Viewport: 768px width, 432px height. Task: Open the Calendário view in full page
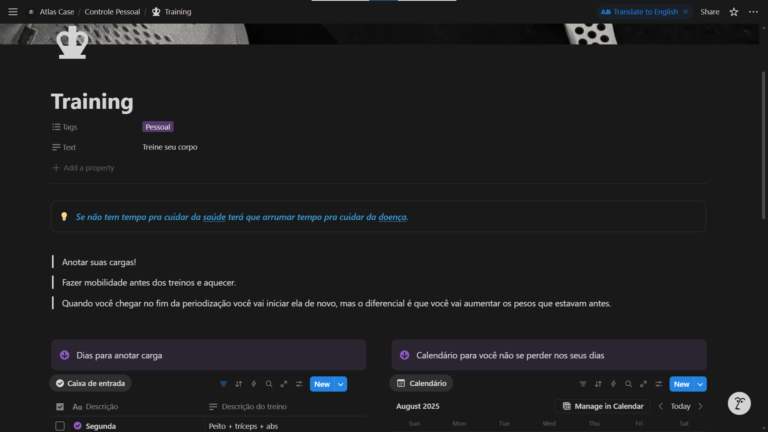643,384
